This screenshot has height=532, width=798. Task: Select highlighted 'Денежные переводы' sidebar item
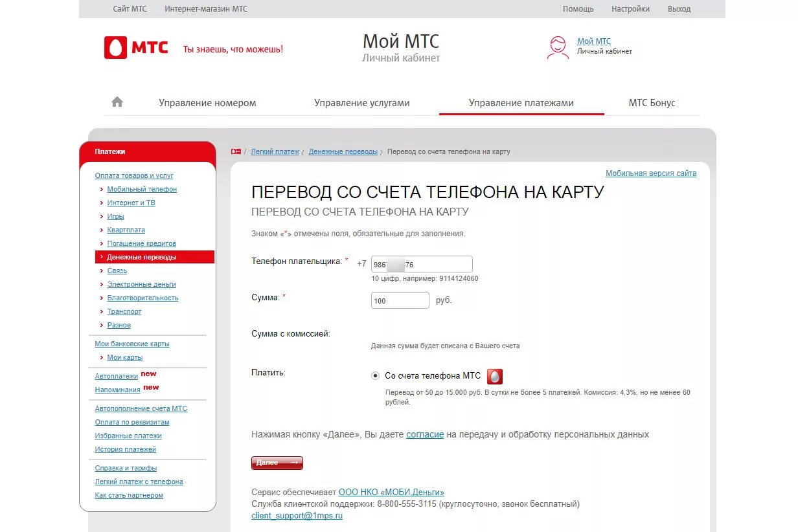click(x=154, y=257)
